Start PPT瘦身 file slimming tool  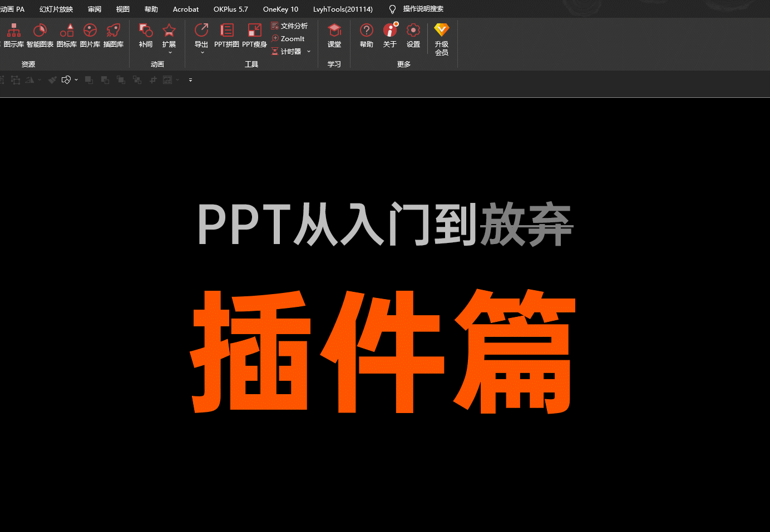coord(254,34)
